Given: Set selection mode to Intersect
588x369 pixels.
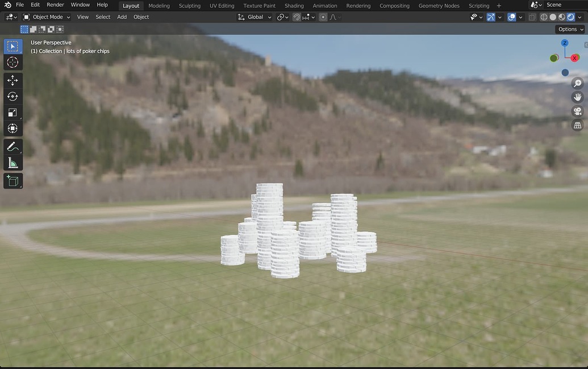Looking at the screenshot, I should pos(60,29).
